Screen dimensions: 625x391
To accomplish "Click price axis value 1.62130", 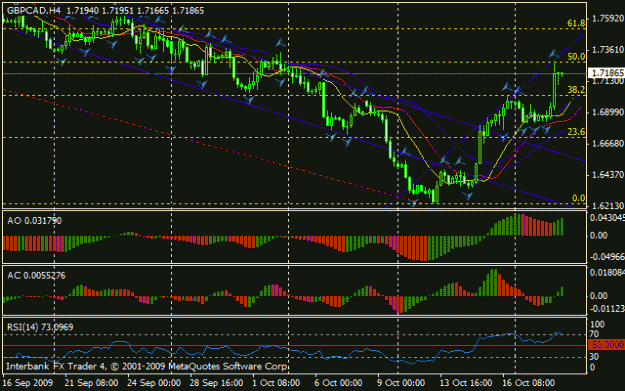I will (x=607, y=206).
